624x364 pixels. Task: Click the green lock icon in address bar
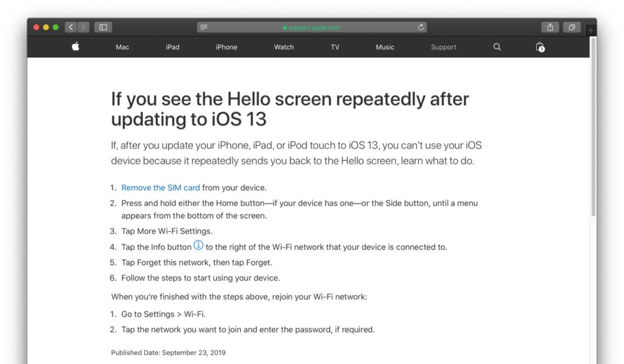point(285,27)
